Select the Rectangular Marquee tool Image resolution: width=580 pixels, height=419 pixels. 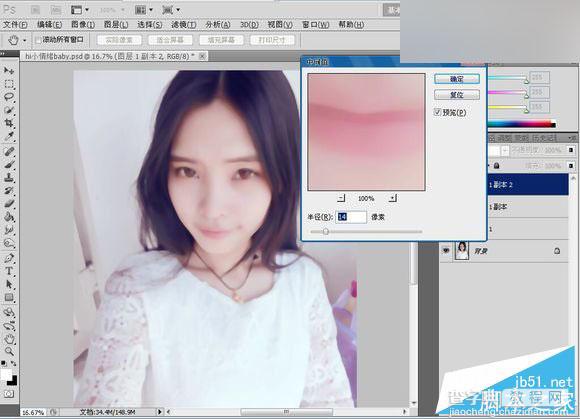(x=9, y=84)
